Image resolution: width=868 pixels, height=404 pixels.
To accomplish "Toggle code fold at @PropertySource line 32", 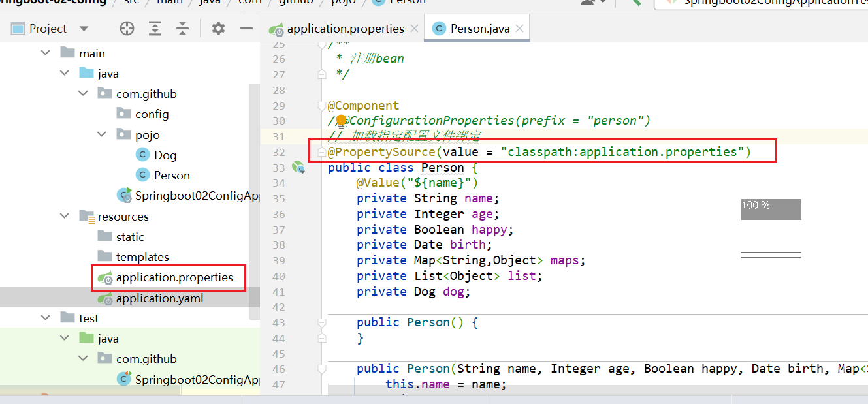I will [321, 152].
